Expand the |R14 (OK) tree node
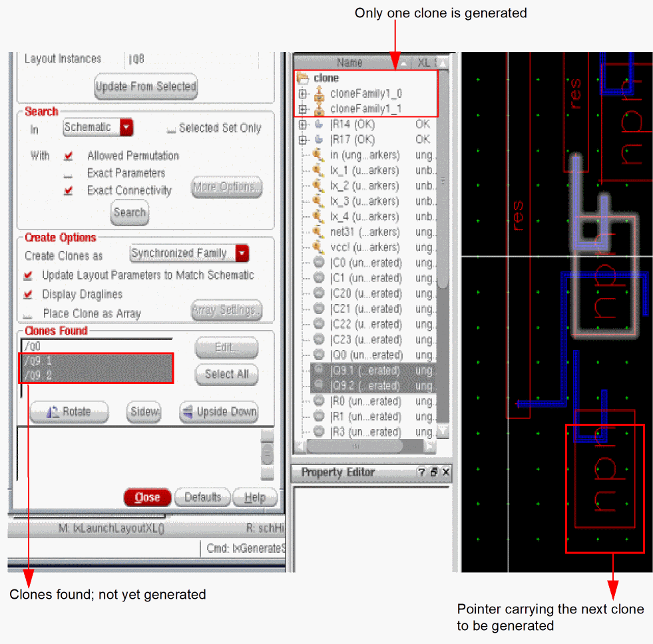 coord(303,124)
